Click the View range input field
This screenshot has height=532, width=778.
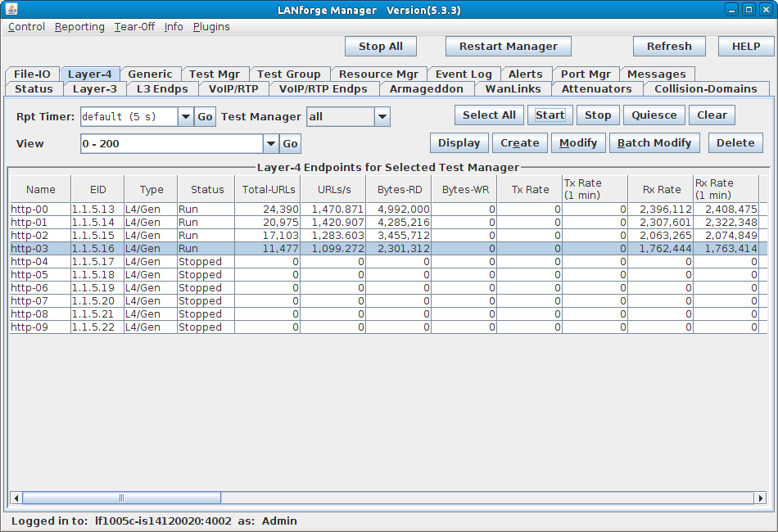pyautogui.click(x=171, y=144)
